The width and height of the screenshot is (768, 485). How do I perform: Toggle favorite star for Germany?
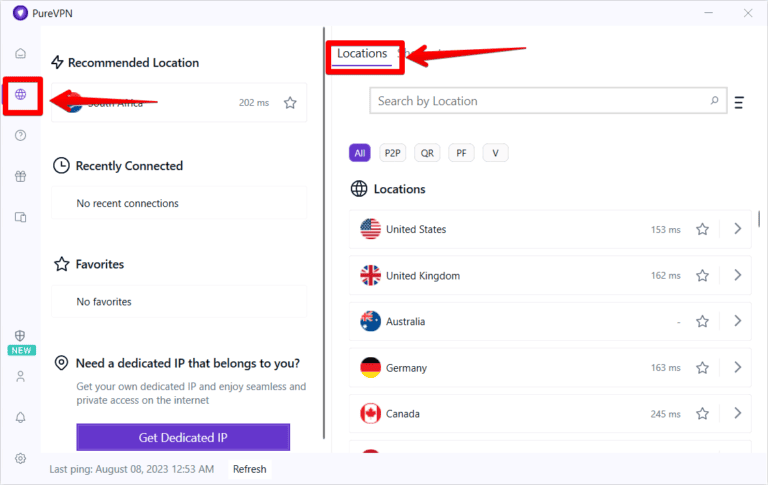[702, 368]
